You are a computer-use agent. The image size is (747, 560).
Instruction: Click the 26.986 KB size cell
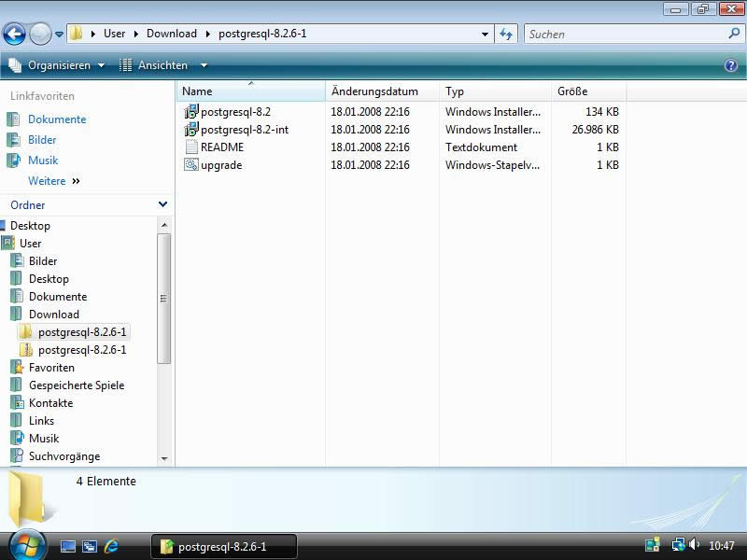[595, 130]
